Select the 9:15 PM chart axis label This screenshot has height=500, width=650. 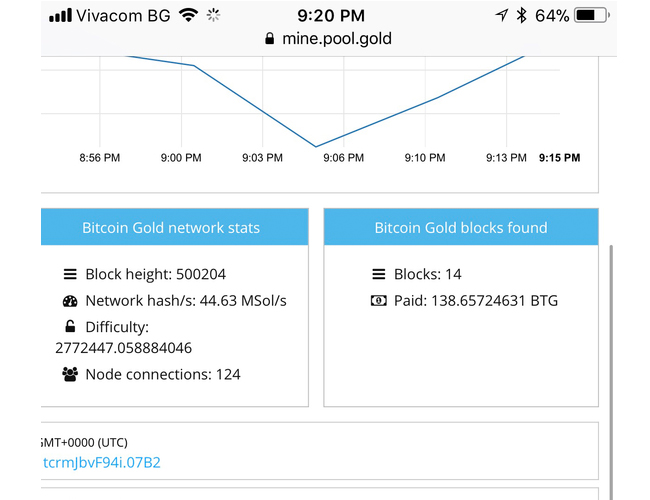tap(559, 158)
